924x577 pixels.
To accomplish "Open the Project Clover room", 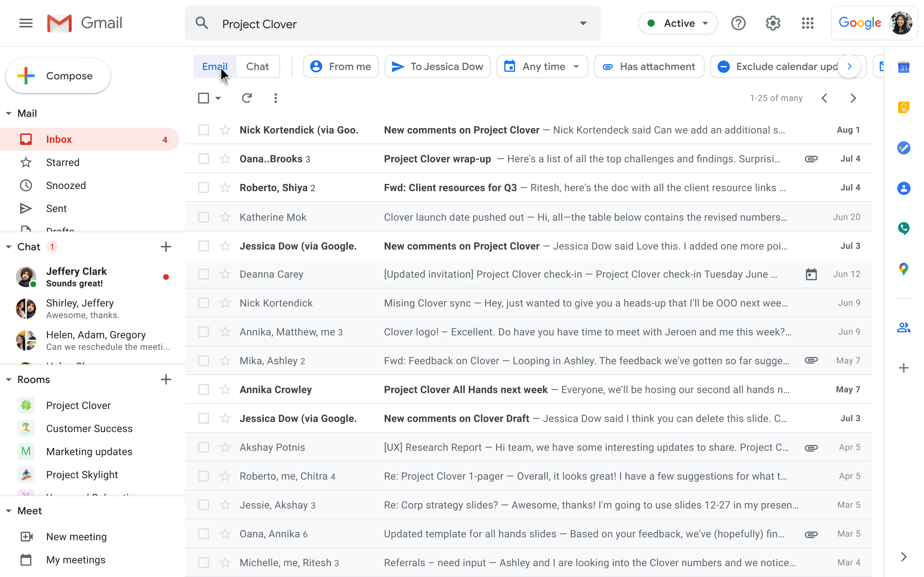I will (78, 405).
